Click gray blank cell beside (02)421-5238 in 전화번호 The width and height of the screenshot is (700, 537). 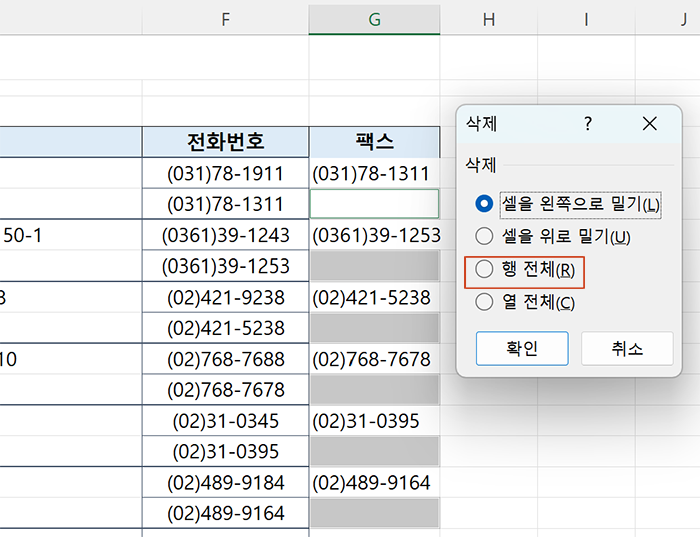click(374, 328)
